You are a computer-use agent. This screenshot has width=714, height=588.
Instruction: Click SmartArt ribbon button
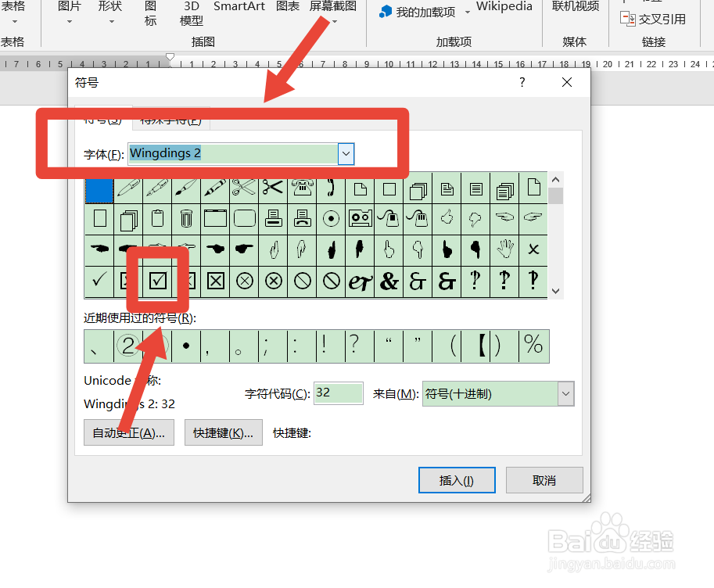pyautogui.click(x=239, y=6)
